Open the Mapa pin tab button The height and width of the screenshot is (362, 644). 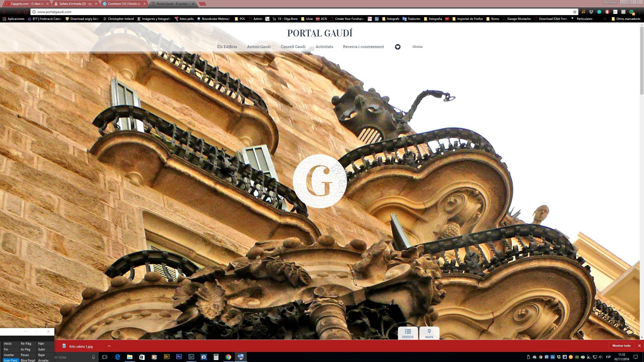[x=429, y=333]
